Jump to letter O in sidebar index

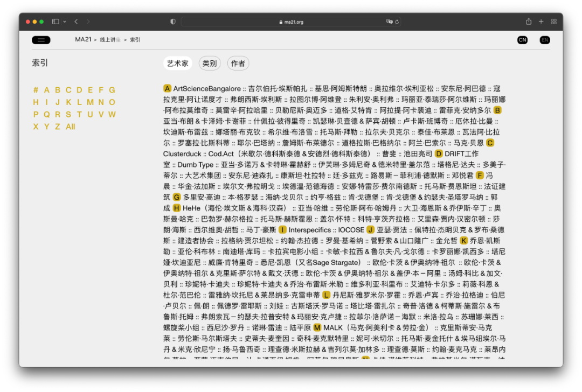112,102
